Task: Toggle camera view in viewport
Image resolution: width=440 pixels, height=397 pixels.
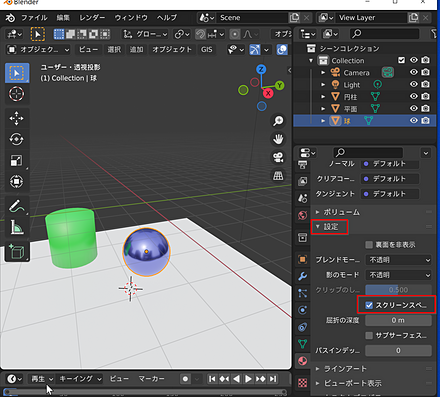Action: pos(278,157)
